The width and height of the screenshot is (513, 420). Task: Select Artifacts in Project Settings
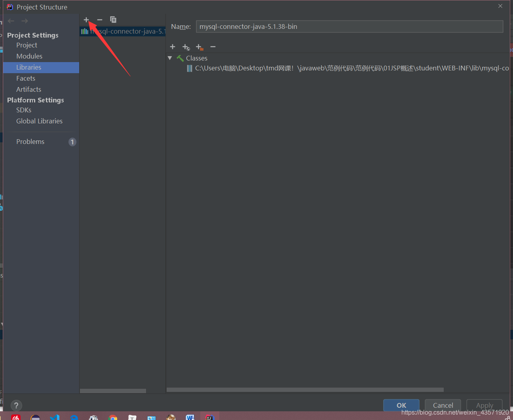click(28, 89)
